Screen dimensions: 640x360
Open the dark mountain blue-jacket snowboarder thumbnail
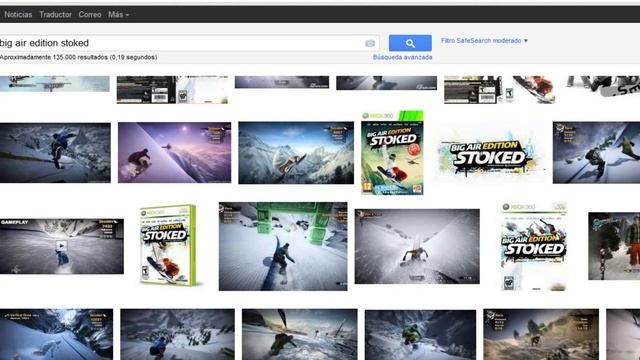(55, 153)
